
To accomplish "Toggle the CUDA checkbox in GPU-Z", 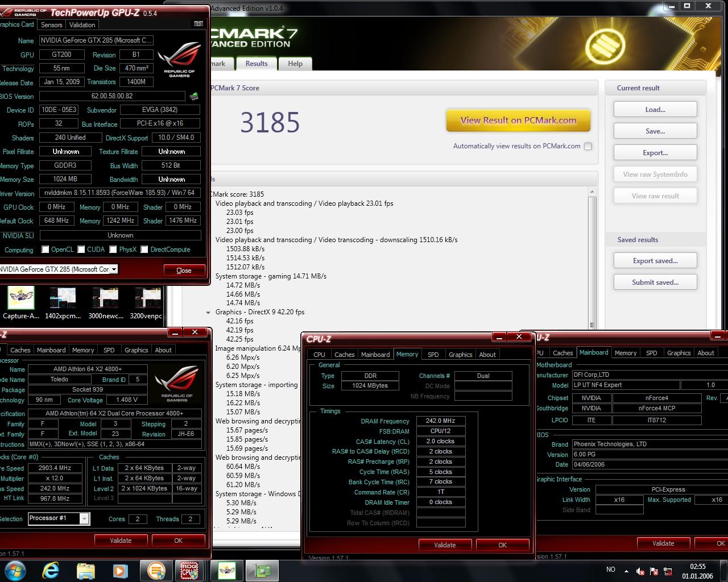I will tap(81, 250).
